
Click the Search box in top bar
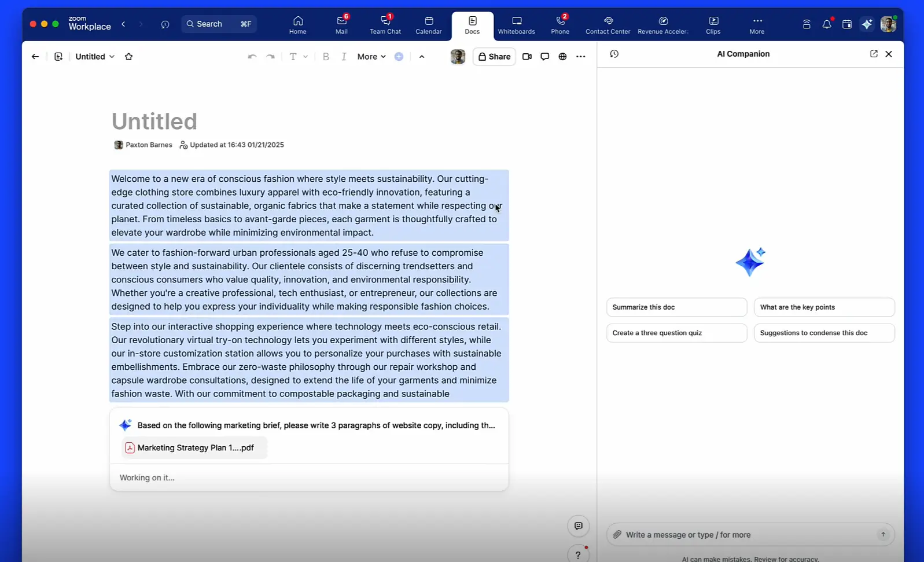coord(219,24)
